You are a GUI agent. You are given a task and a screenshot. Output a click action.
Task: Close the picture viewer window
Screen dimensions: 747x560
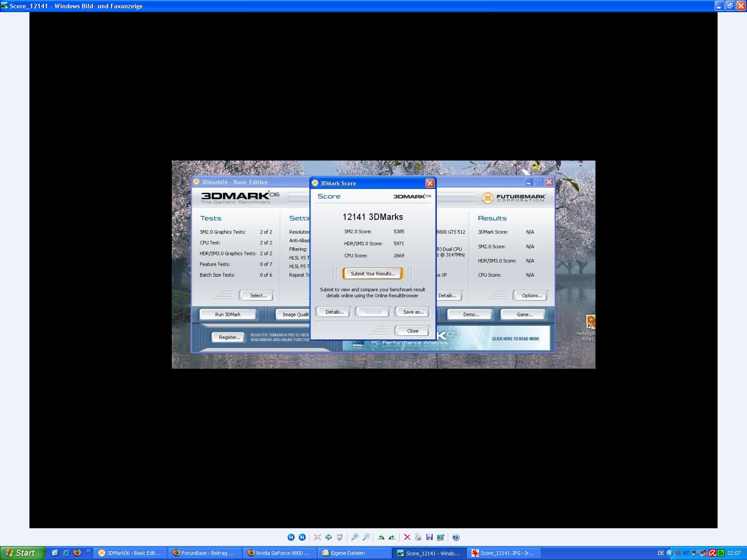tap(740, 6)
